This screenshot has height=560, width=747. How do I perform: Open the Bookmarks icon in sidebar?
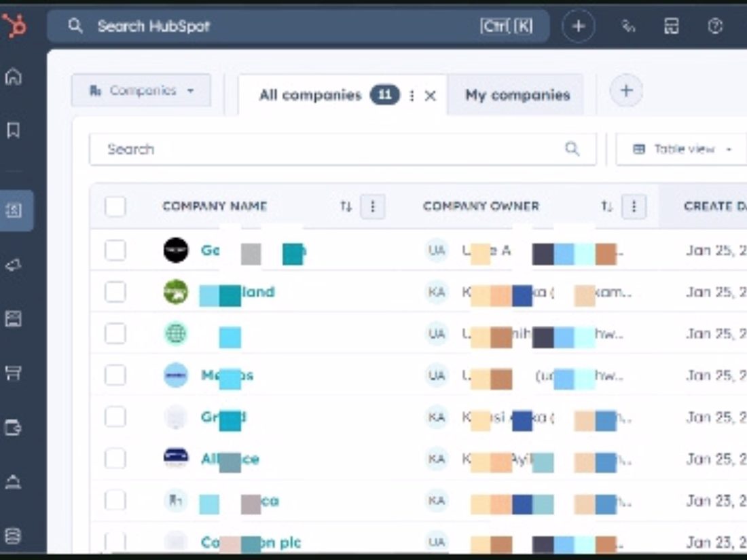14,130
